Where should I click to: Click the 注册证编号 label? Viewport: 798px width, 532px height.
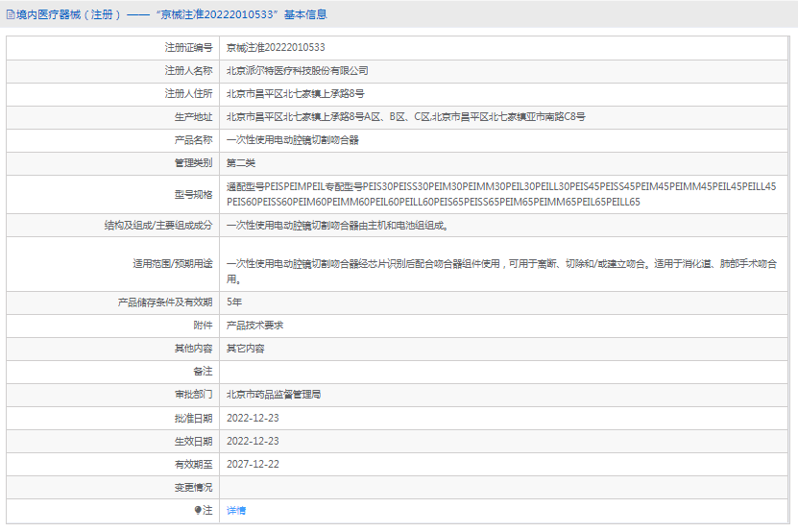tap(188, 47)
